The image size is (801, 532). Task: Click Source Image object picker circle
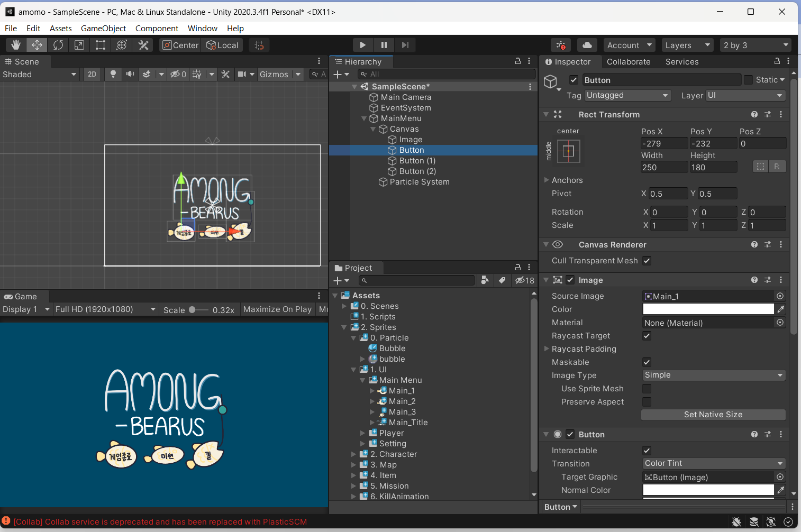pyautogui.click(x=780, y=296)
